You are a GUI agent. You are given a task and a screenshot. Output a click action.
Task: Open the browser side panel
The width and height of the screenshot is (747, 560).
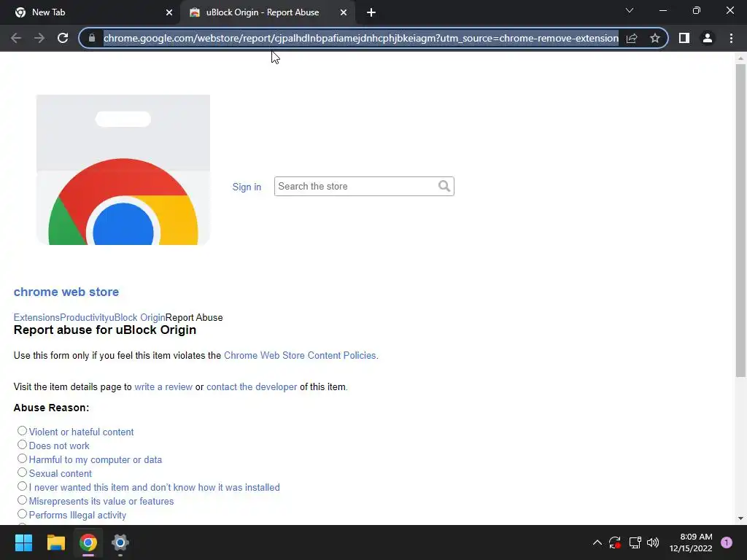pyautogui.click(x=684, y=38)
